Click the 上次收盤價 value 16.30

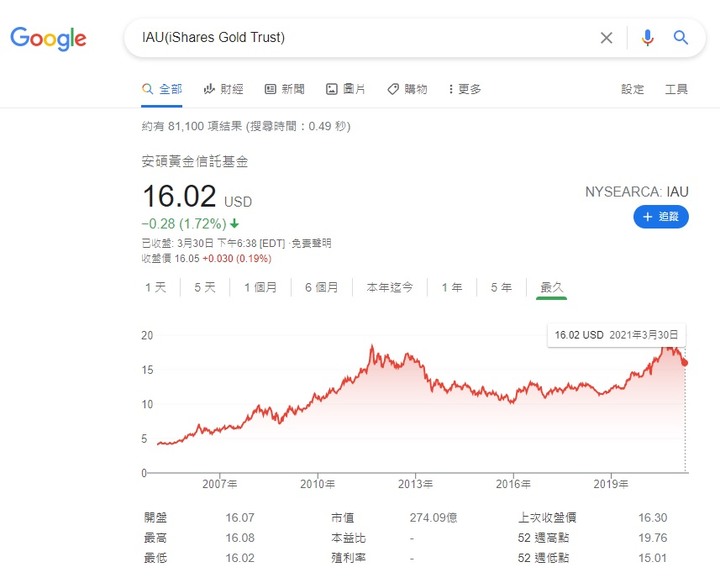click(x=652, y=518)
